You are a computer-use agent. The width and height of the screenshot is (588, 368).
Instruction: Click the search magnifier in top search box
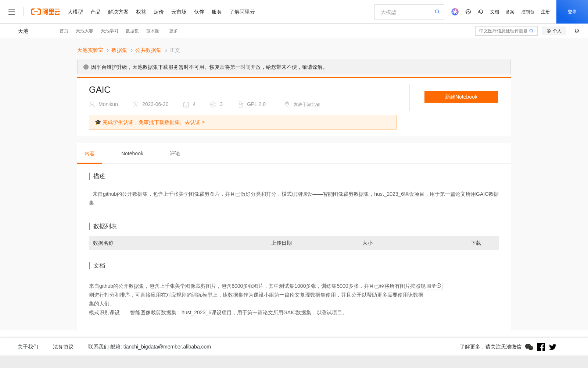[437, 12]
